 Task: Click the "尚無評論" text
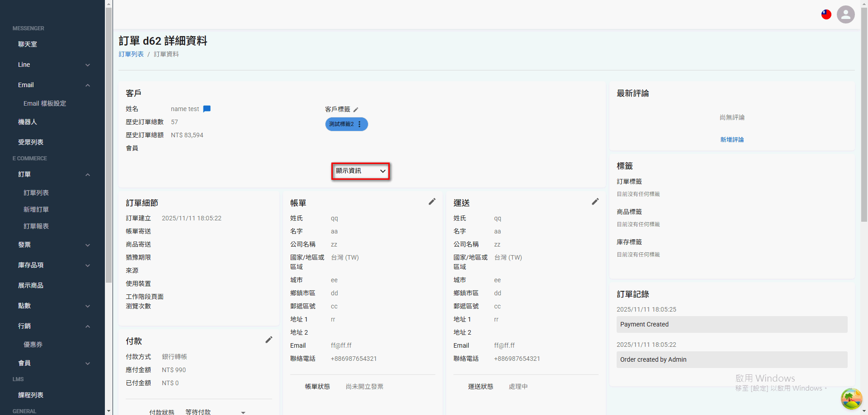732,117
